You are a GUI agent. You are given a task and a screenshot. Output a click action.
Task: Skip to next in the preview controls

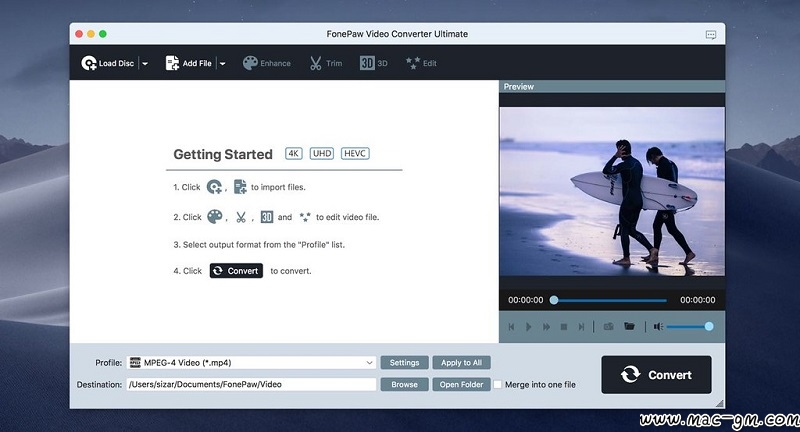[x=581, y=326]
